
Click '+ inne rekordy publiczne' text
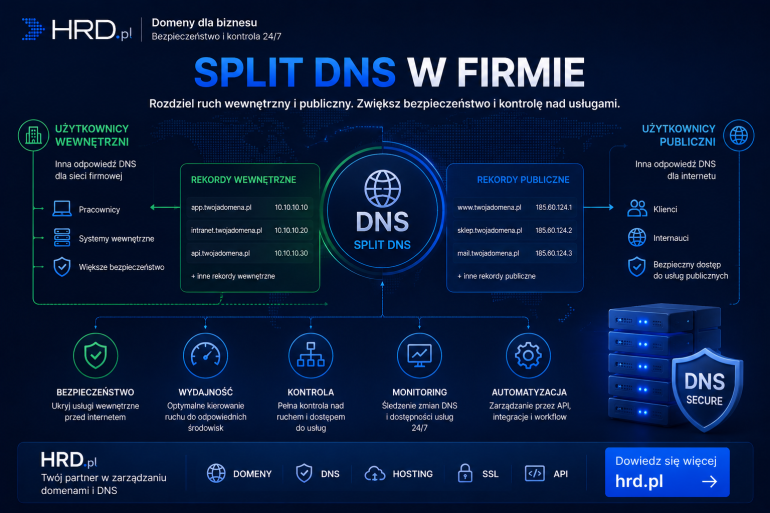[x=496, y=276]
